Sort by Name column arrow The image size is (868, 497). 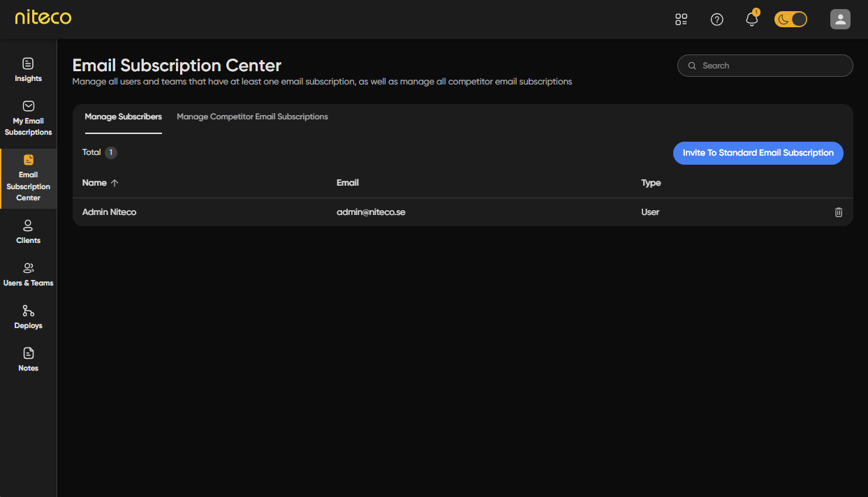coord(115,183)
